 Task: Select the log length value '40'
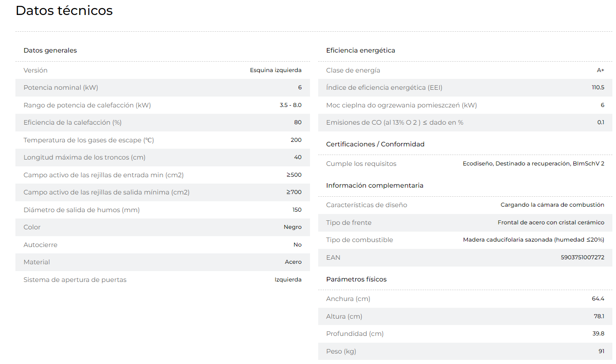tap(298, 158)
